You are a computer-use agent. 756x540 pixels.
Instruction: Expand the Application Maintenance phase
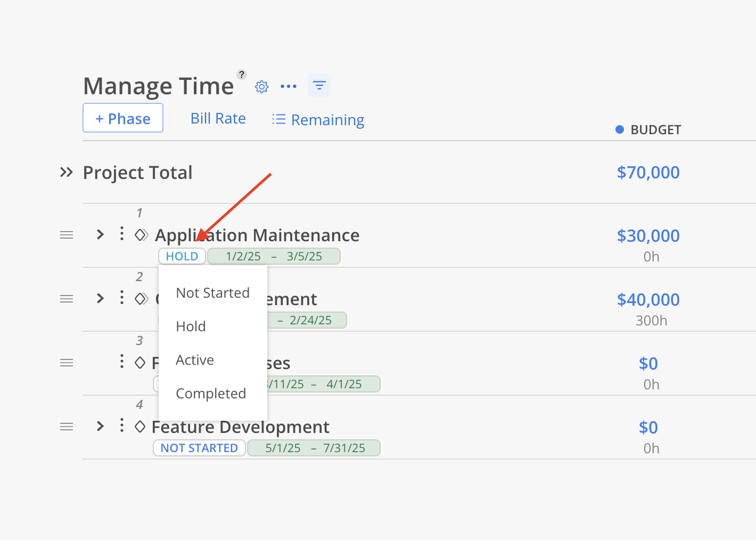click(100, 234)
